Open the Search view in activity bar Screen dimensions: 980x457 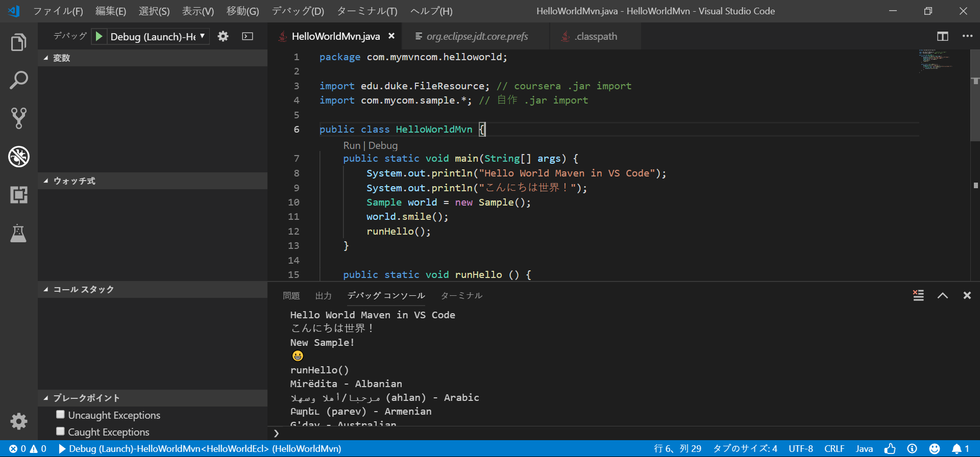tap(19, 80)
